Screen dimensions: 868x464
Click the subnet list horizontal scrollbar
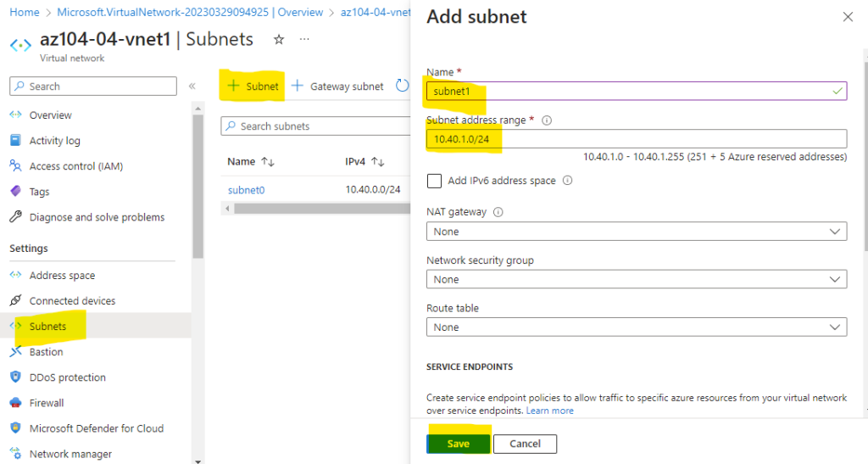[x=322, y=209]
